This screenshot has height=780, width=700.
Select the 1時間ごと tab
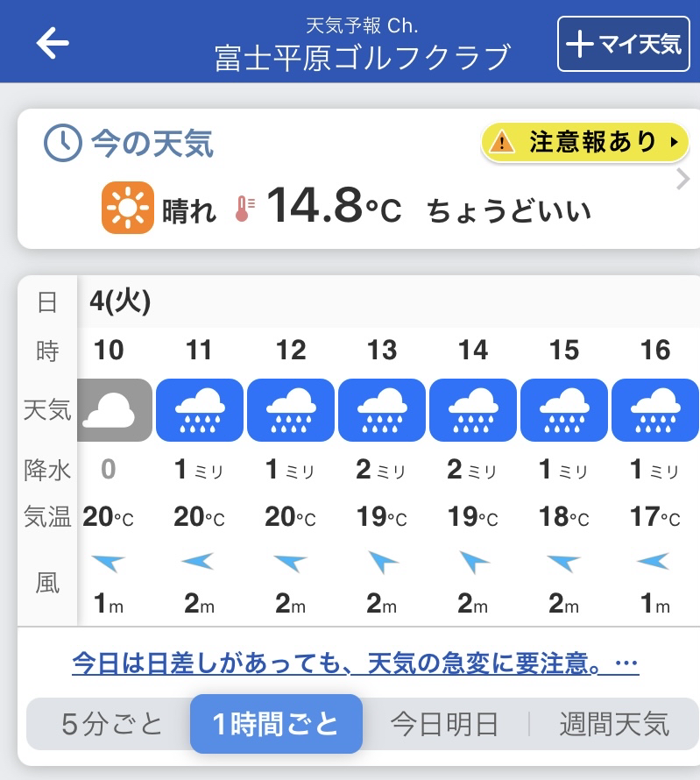click(276, 724)
